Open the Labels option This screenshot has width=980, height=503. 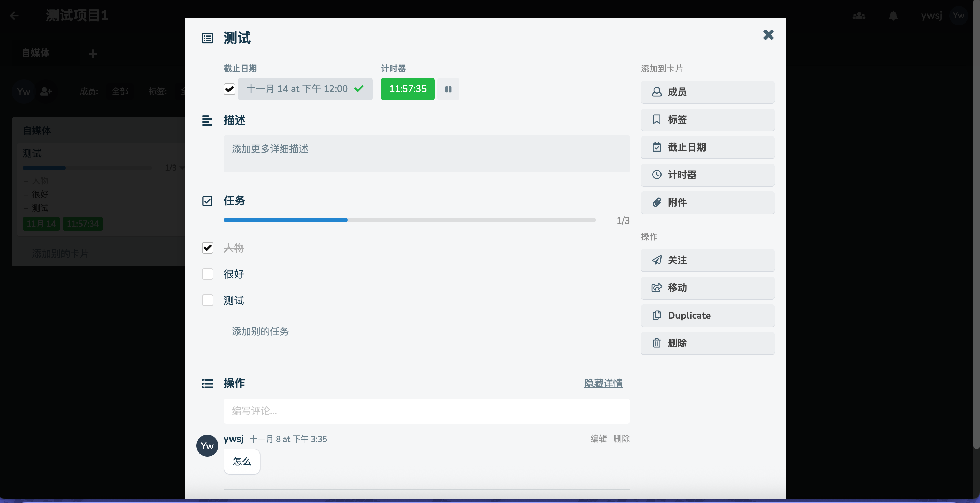pyautogui.click(x=707, y=119)
